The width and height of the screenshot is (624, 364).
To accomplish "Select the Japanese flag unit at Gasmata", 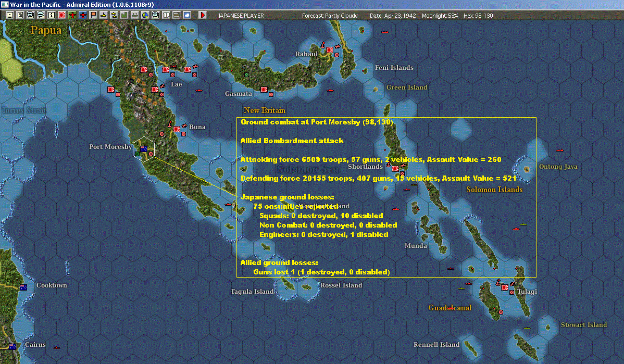I will (x=264, y=90).
